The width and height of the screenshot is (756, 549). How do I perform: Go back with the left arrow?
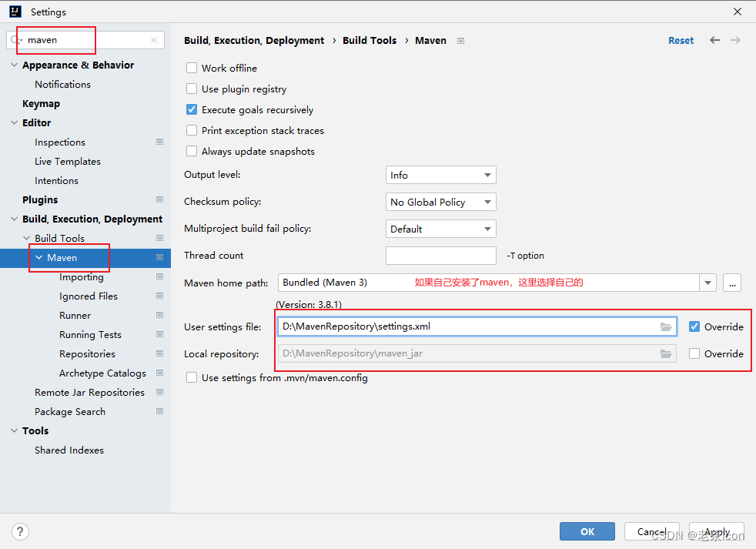click(x=714, y=40)
